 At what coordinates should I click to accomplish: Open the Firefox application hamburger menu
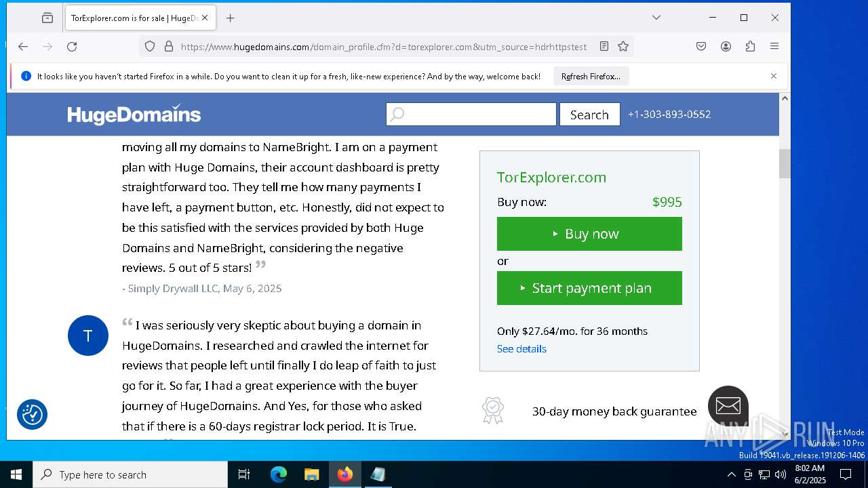click(774, 46)
